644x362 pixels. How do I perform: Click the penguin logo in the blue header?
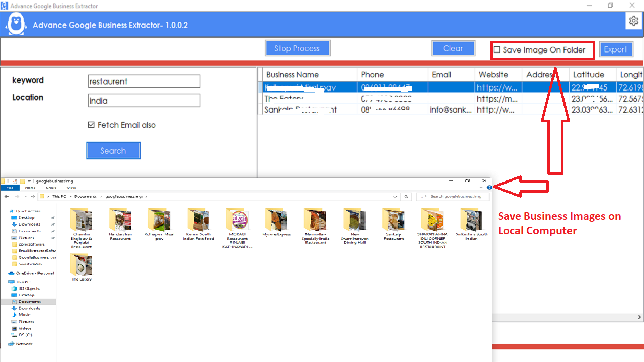(x=16, y=25)
